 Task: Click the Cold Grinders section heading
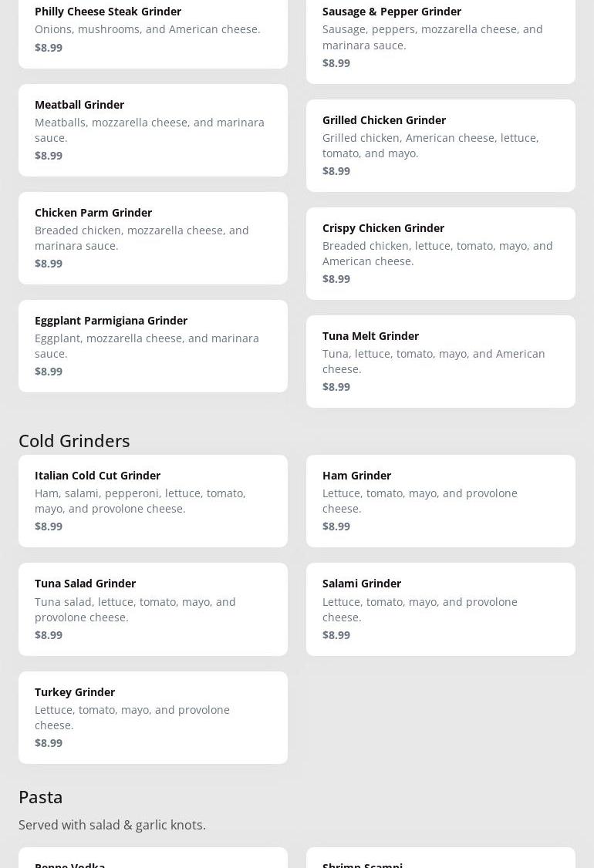tap(74, 441)
